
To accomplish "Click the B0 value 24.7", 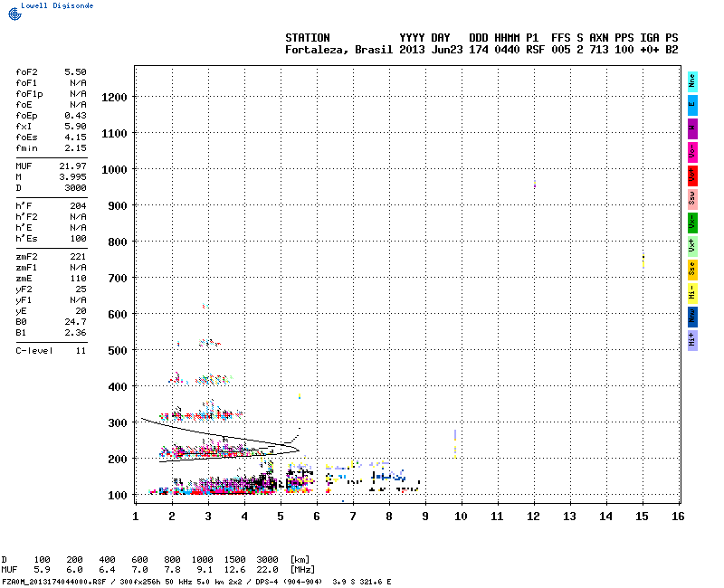I will pyautogui.click(x=75, y=322).
